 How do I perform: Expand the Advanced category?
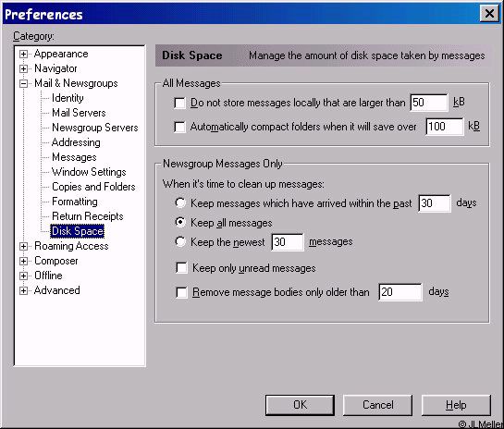[23, 290]
